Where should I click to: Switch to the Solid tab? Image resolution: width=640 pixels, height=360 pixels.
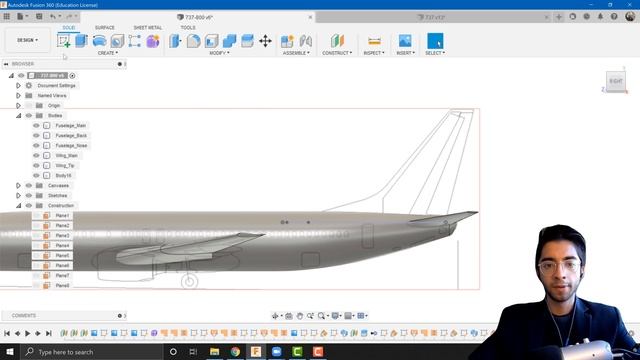(69, 27)
